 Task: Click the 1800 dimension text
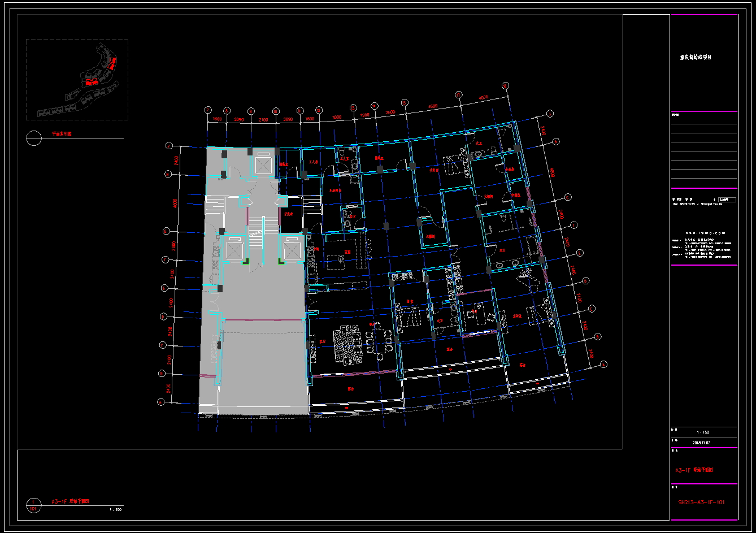364,115
